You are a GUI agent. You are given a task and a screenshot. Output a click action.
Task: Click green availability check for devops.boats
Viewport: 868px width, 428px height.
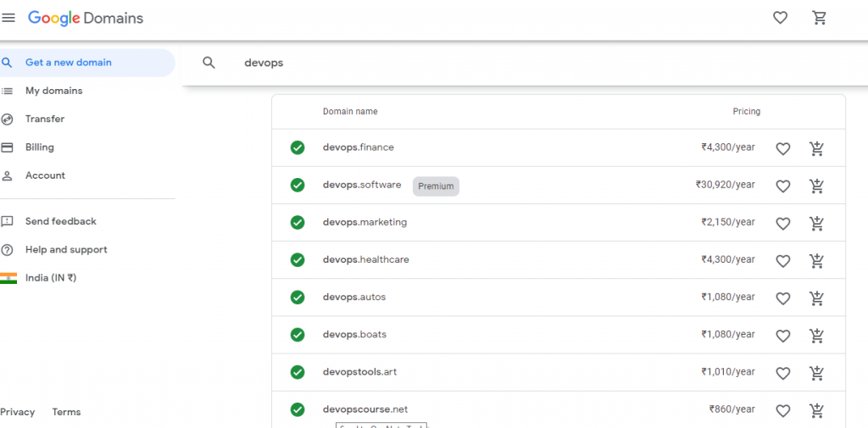click(x=298, y=335)
